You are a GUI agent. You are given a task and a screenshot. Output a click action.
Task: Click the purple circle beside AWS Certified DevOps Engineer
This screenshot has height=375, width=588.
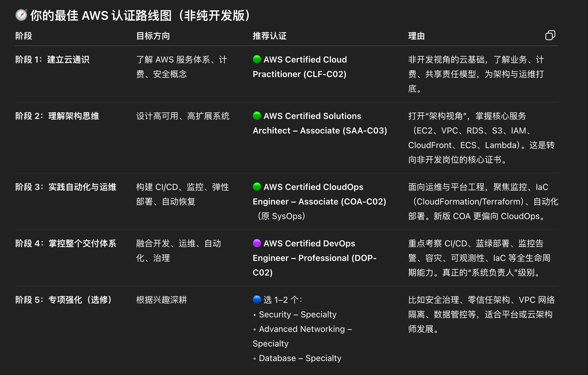tap(257, 243)
